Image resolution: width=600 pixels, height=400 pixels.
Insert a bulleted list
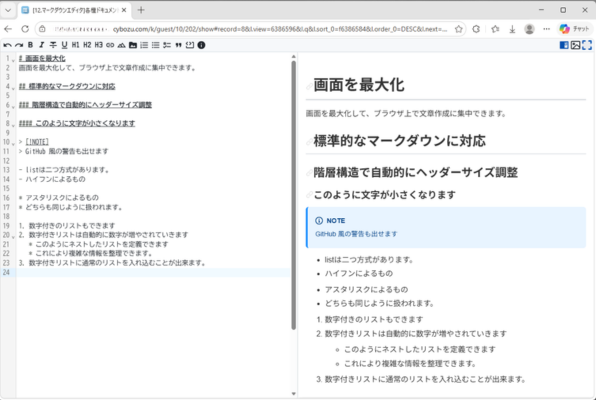click(155, 45)
